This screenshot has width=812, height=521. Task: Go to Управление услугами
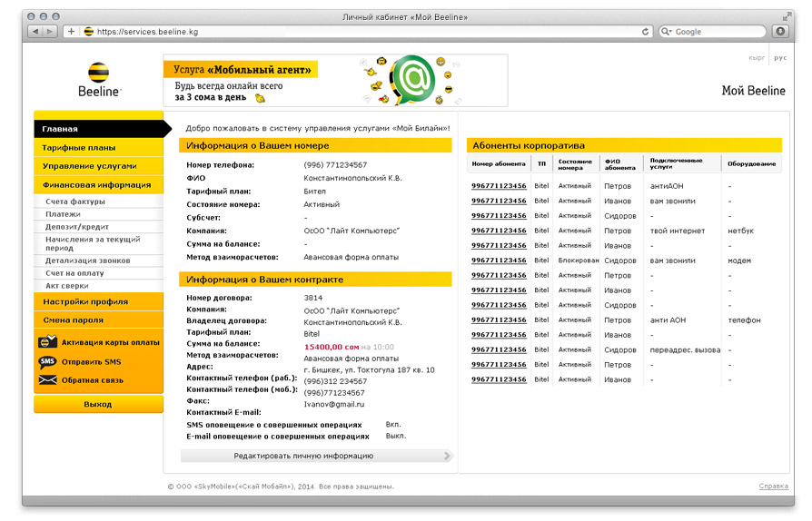98,166
